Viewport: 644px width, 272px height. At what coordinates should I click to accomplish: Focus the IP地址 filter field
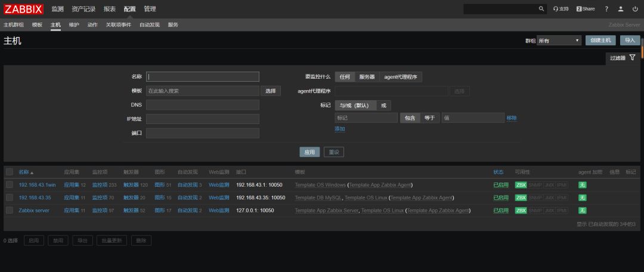(x=203, y=119)
